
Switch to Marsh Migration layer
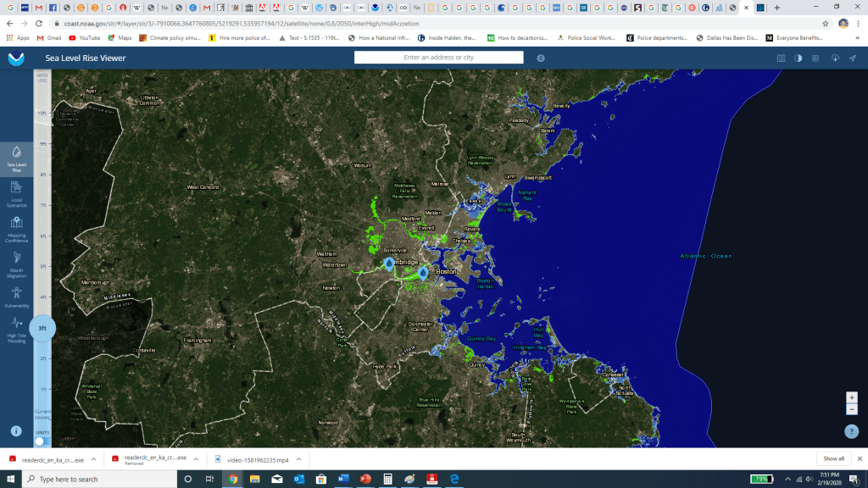16,263
